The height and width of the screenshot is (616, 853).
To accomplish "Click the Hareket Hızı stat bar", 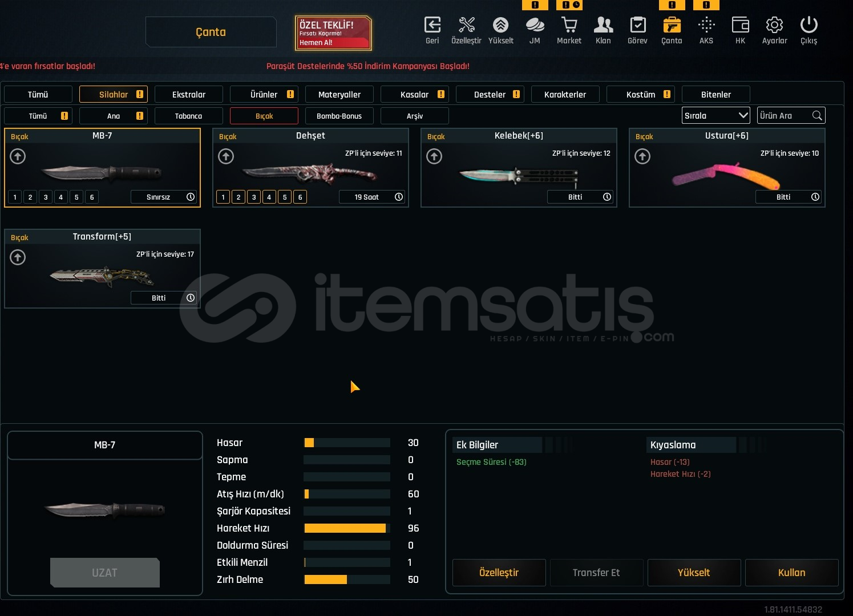I will pyautogui.click(x=346, y=528).
